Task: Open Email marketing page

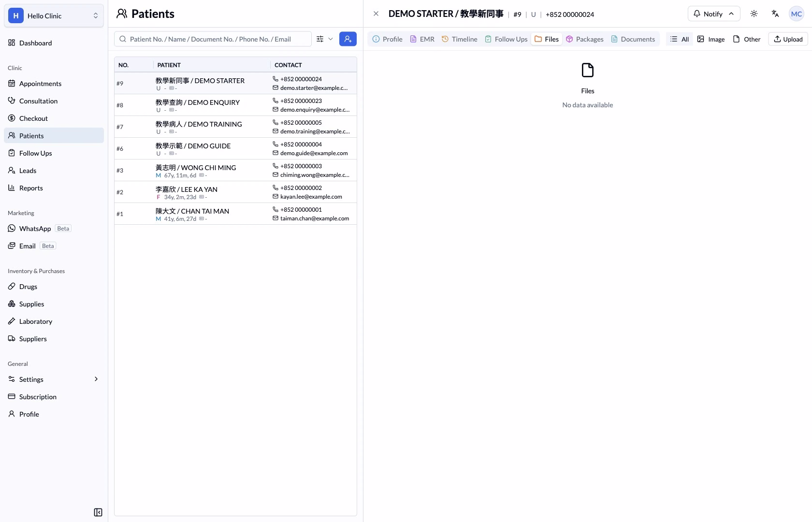Action: point(54,246)
